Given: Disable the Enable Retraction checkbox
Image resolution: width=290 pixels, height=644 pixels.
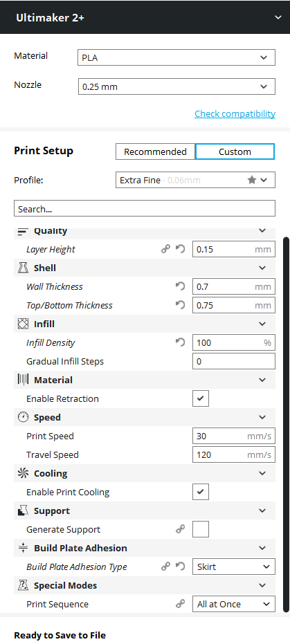Looking at the screenshot, I should [201, 398].
